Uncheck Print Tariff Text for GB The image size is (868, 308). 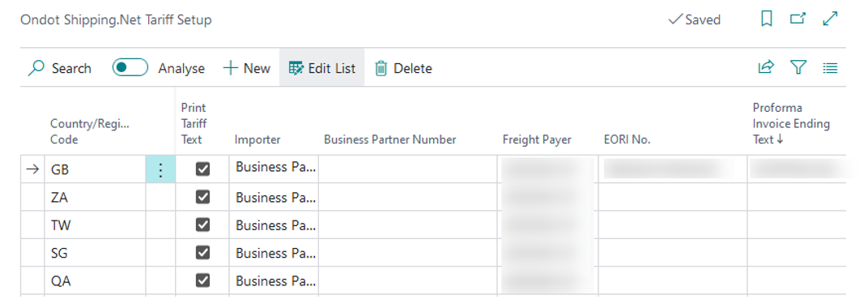coord(202,169)
